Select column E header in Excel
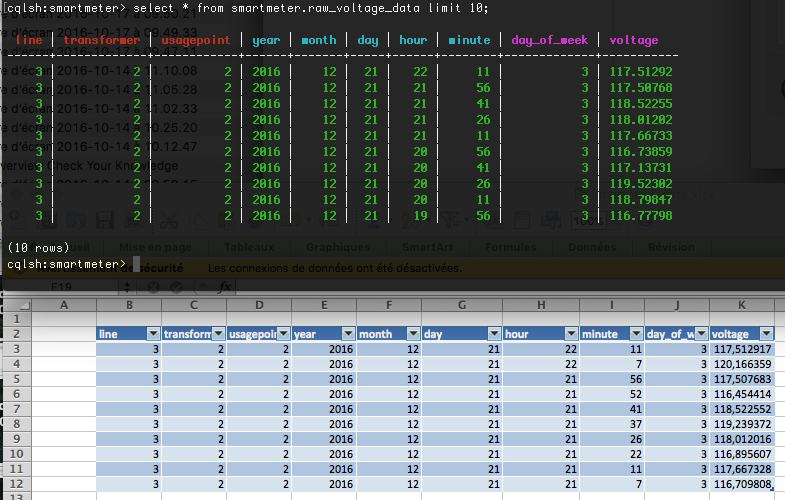785x500 pixels. point(324,305)
